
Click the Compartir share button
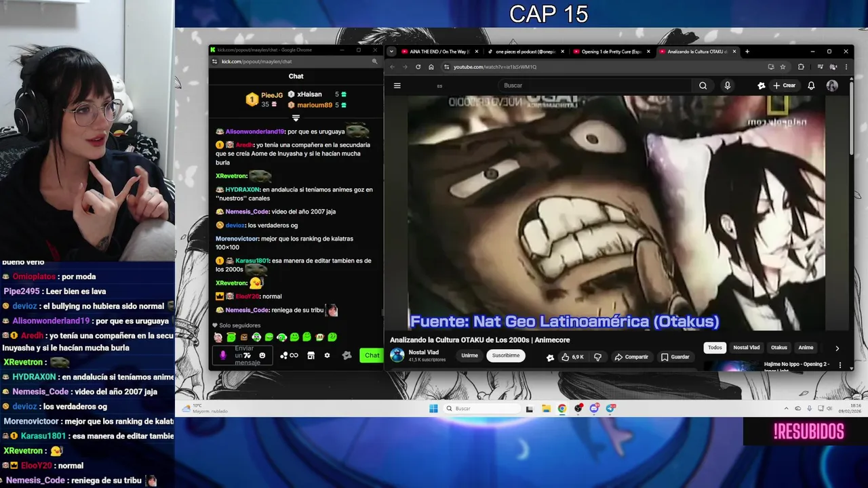pos(631,357)
